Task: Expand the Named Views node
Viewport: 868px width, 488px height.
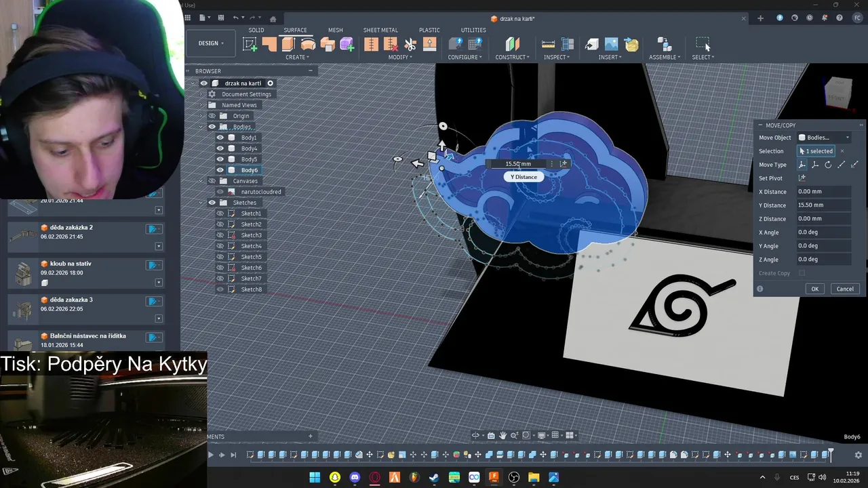Action: [x=201, y=105]
